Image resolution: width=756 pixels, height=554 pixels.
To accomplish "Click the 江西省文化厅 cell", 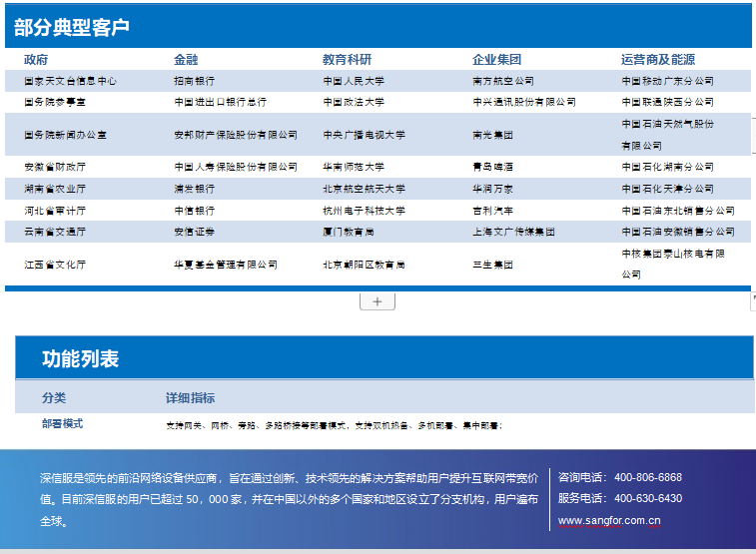I will (55, 265).
